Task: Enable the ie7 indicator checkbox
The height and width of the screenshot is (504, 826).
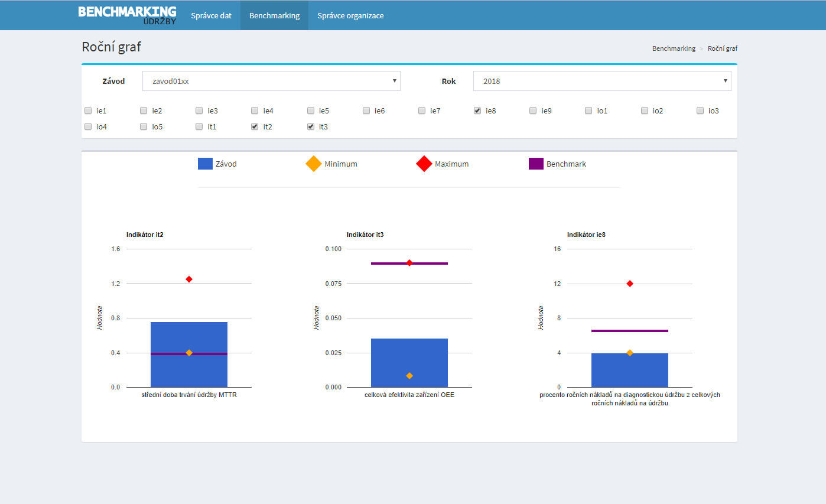Action: coord(422,110)
